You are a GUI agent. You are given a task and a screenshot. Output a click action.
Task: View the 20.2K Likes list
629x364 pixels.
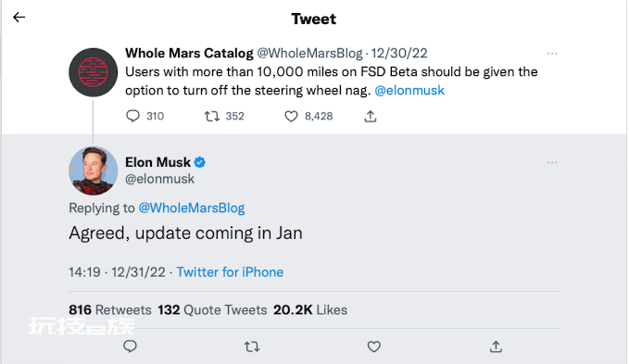(x=310, y=310)
